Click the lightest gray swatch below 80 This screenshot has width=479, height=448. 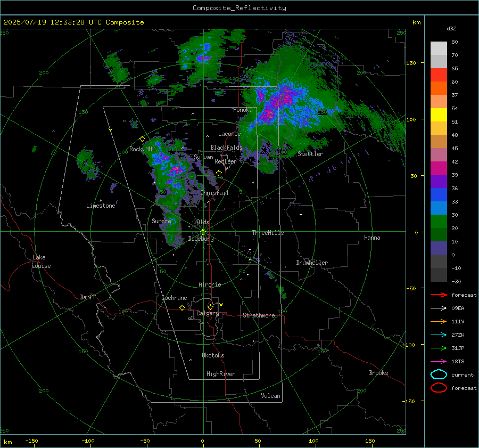point(439,48)
